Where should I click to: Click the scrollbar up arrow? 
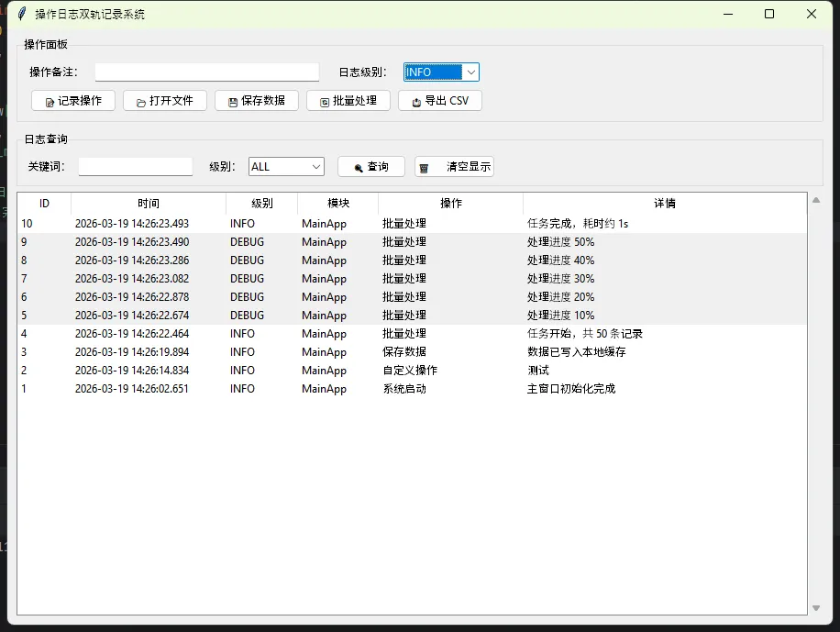tap(816, 200)
